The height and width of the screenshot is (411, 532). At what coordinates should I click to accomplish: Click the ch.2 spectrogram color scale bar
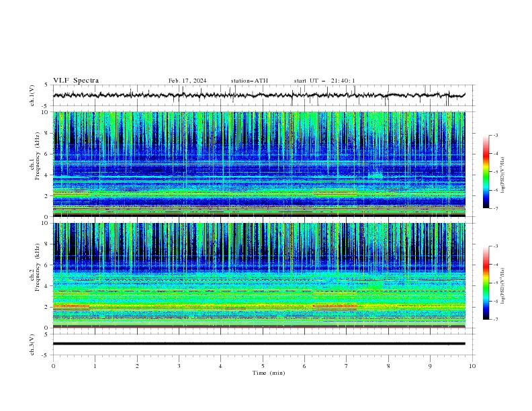(486, 283)
